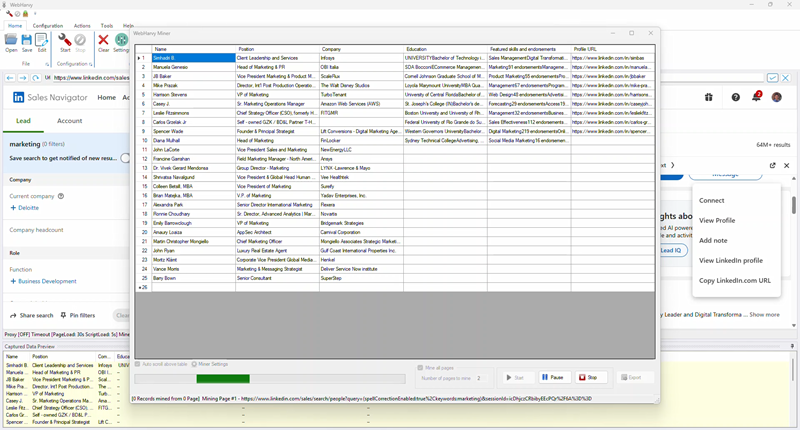Click the Edit icon in the File group

click(x=42, y=40)
